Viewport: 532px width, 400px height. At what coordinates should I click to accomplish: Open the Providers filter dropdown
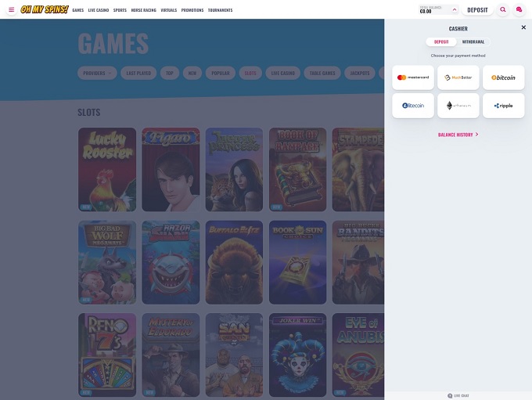[98, 73]
